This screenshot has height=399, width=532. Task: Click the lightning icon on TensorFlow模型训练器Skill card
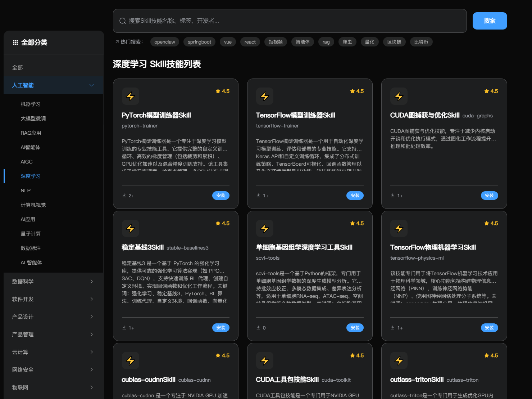pyautogui.click(x=265, y=96)
